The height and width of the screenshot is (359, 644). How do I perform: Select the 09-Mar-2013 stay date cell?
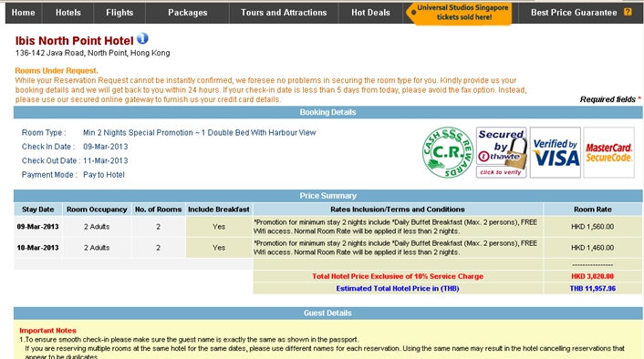click(x=37, y=227)
